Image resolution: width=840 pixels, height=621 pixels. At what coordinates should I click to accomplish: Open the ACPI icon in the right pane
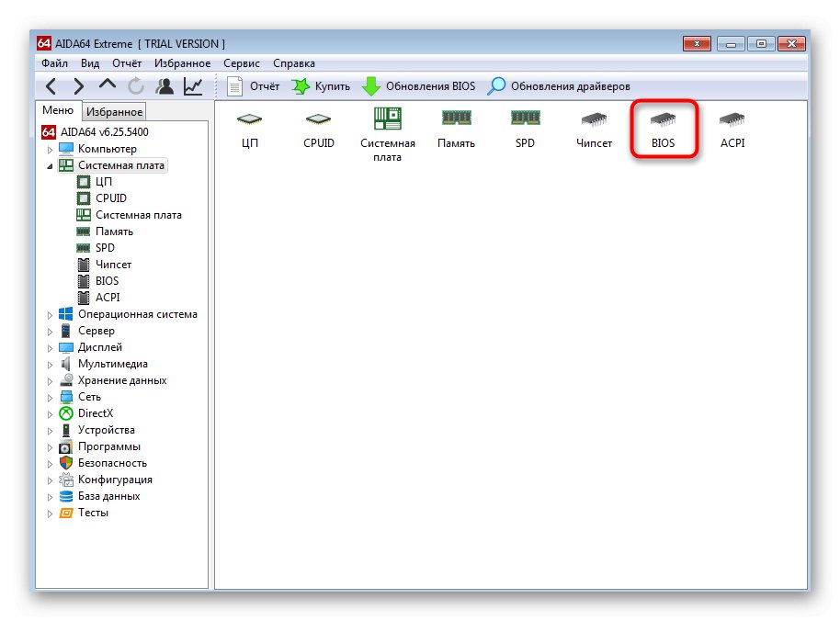[732, 129]
